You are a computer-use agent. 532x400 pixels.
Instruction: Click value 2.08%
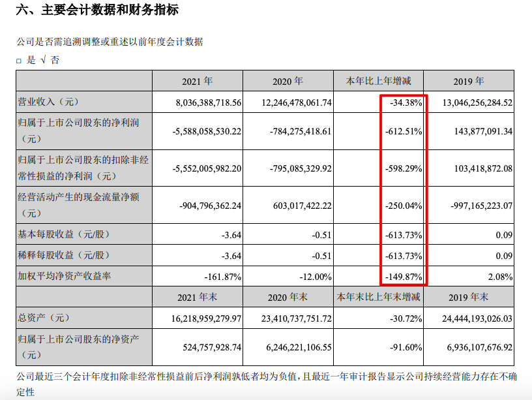point(501,277)
